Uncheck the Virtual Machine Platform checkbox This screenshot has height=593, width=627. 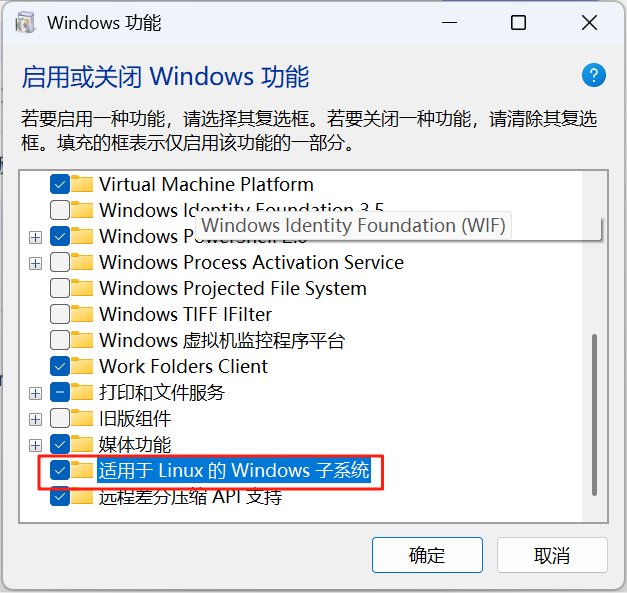60,184
